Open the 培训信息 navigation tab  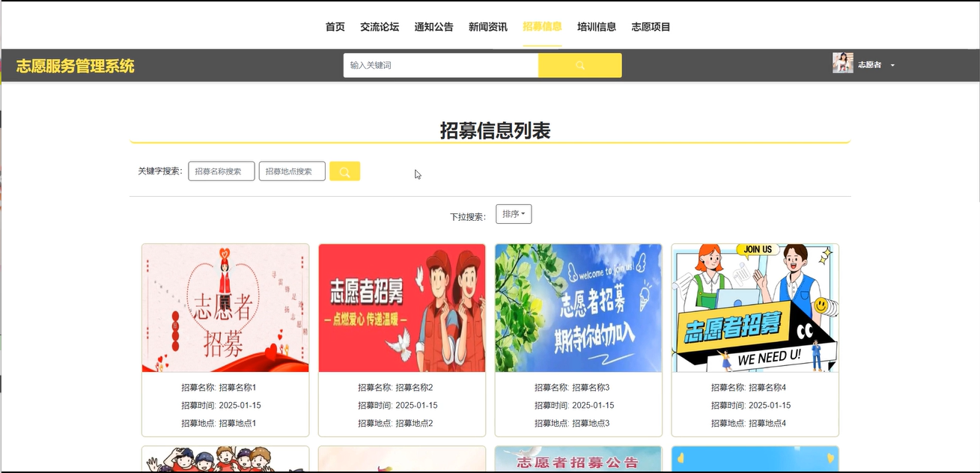coord(597,27)
